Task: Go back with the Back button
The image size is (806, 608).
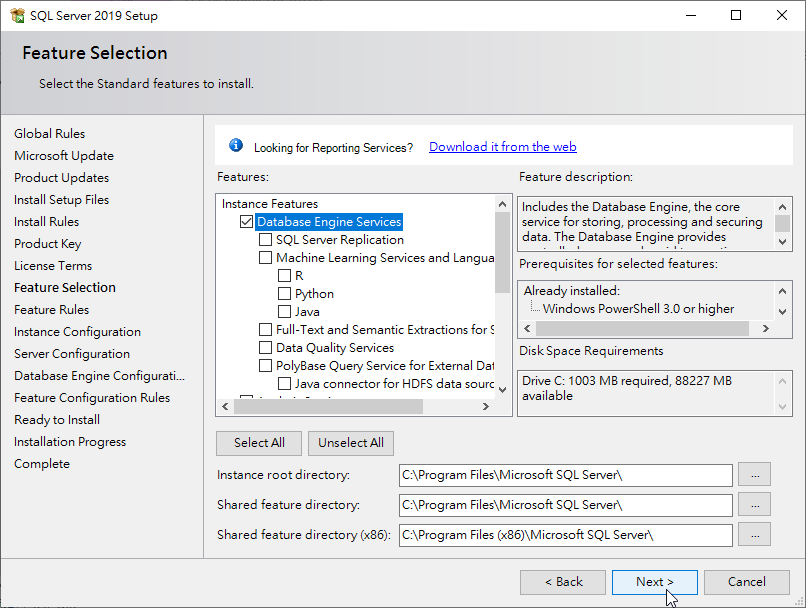Action: click(563, 582)
